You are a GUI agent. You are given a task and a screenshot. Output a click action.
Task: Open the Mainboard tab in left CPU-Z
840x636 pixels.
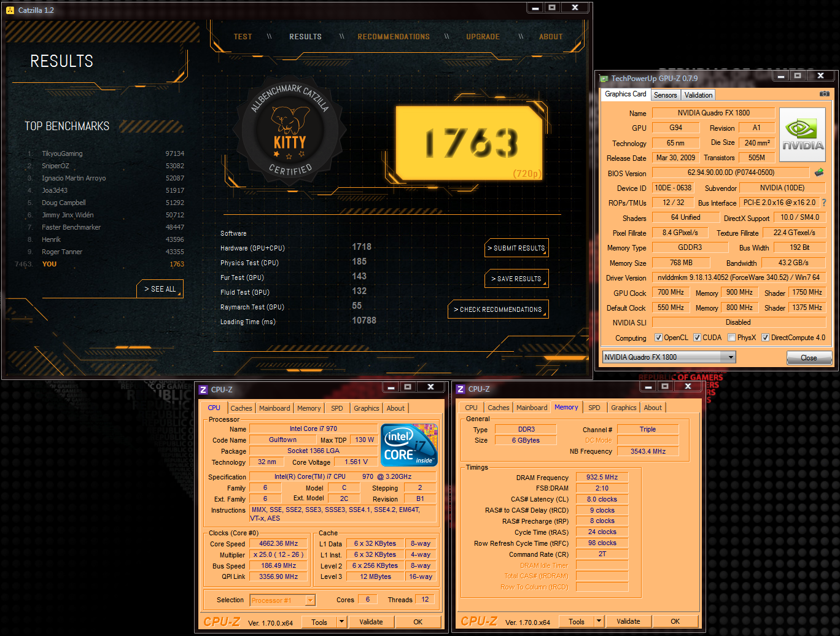(x=274, y=408)
